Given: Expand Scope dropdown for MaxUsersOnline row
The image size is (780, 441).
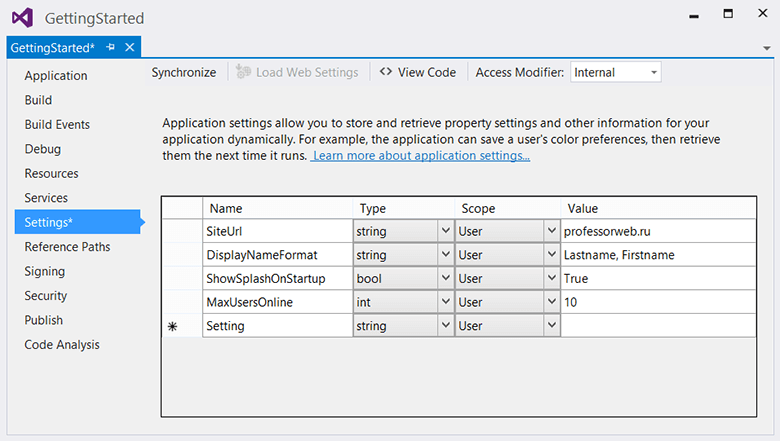Looking at the screenshot, I should click(551, 301).
